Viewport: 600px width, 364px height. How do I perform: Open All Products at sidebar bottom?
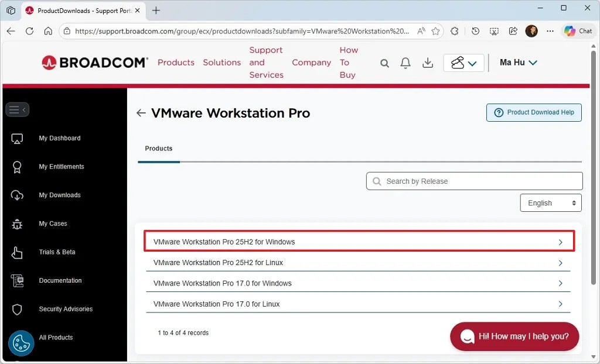56,337
